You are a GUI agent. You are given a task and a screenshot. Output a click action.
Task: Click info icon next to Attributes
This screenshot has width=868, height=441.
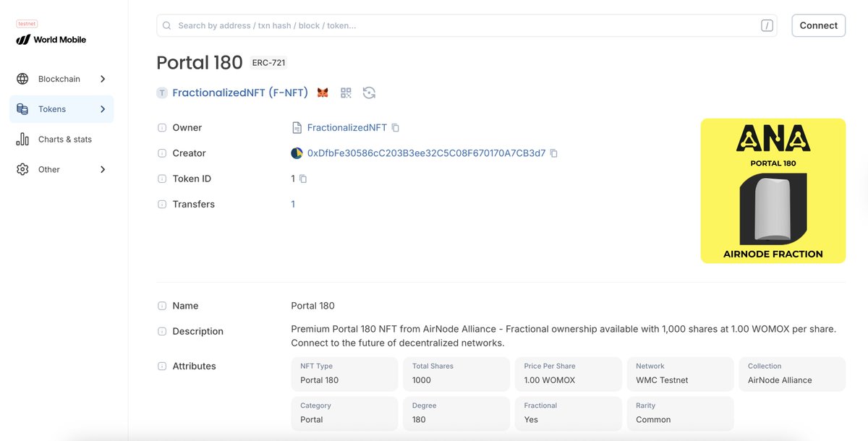point(162,367)
